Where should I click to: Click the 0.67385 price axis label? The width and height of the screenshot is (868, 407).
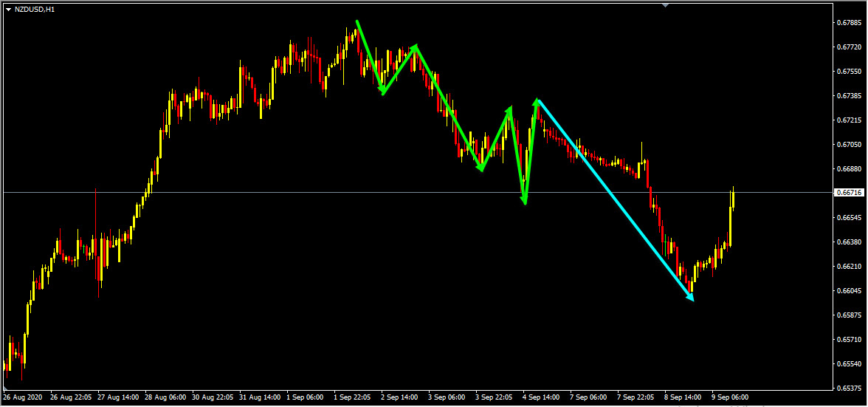coord(849,96)
